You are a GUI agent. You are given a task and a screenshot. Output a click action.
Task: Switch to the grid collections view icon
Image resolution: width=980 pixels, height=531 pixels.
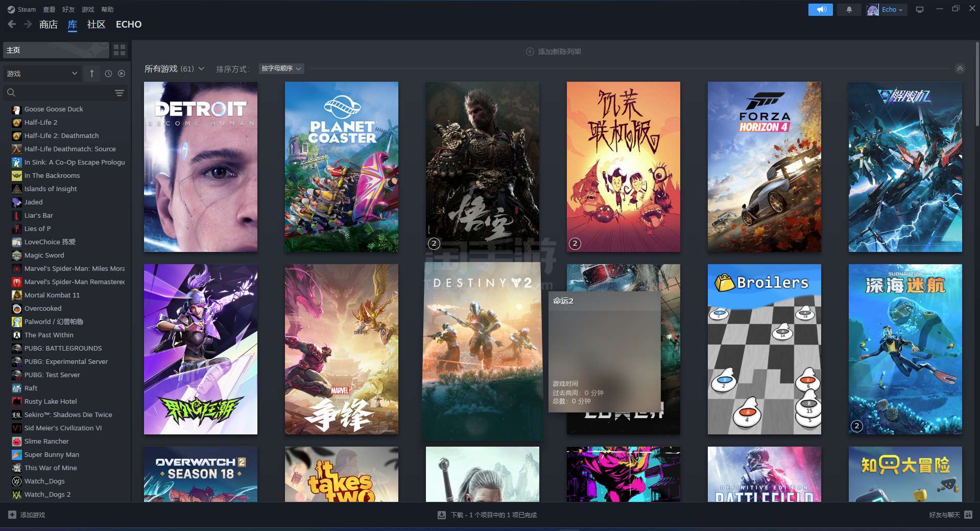tap(119, 50)
